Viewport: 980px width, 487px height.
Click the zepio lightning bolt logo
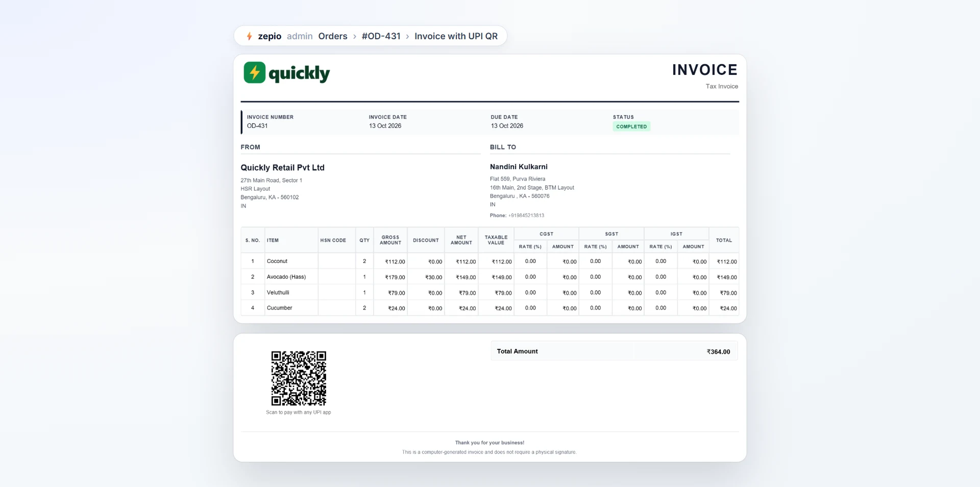tap(249, 36)
